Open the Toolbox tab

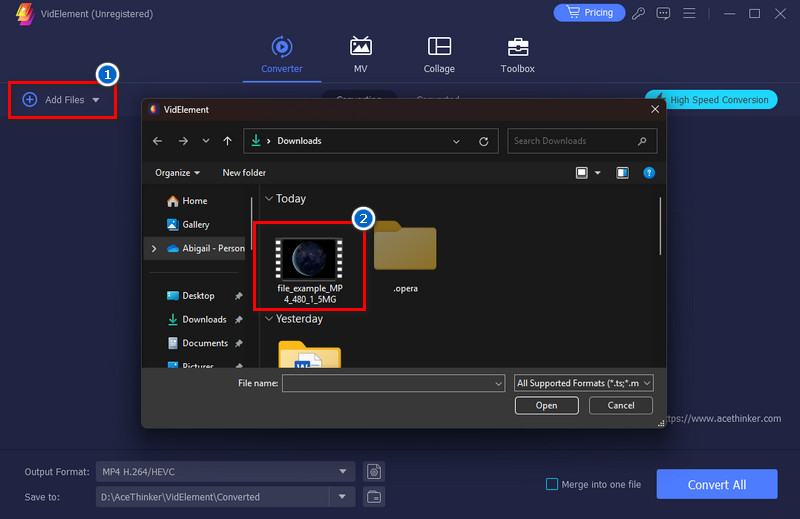coord(517,55)
